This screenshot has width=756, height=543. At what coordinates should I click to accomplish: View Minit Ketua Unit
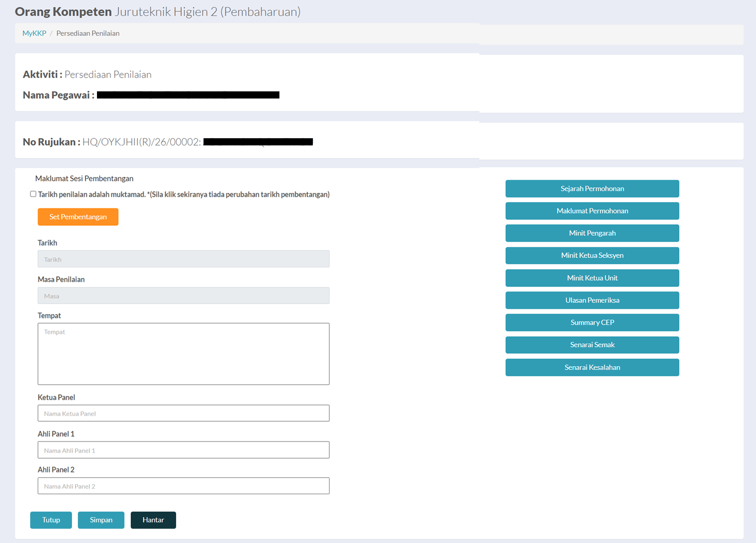point(592,278)
